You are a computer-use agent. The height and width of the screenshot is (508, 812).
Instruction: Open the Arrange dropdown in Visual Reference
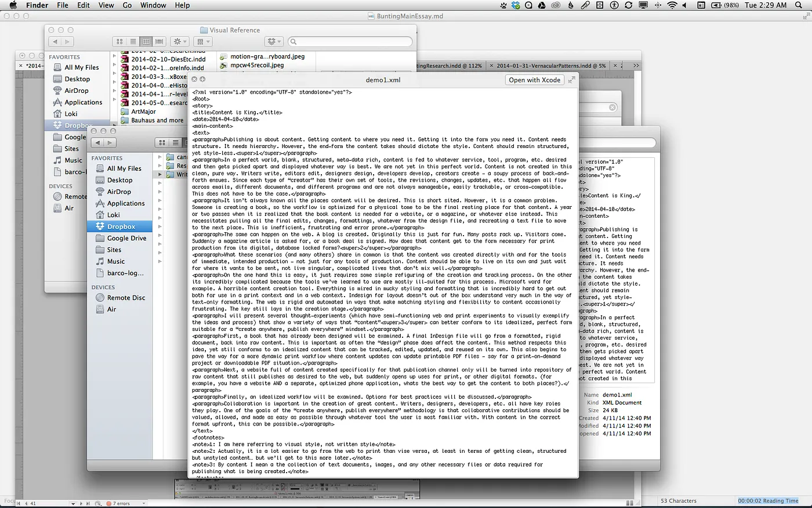[x=203, y=42]
